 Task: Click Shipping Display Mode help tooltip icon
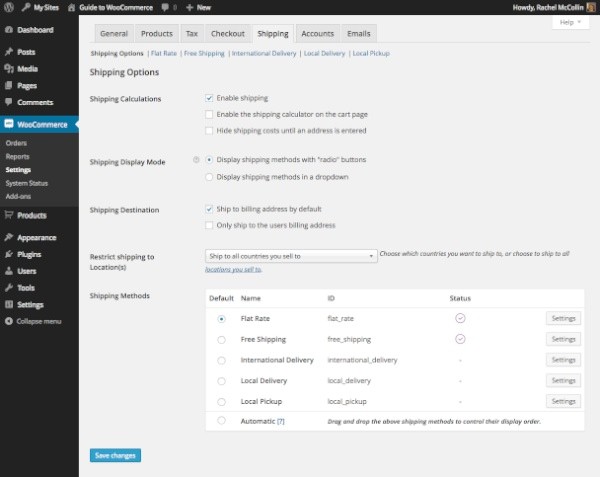click(x=196, y=160)
